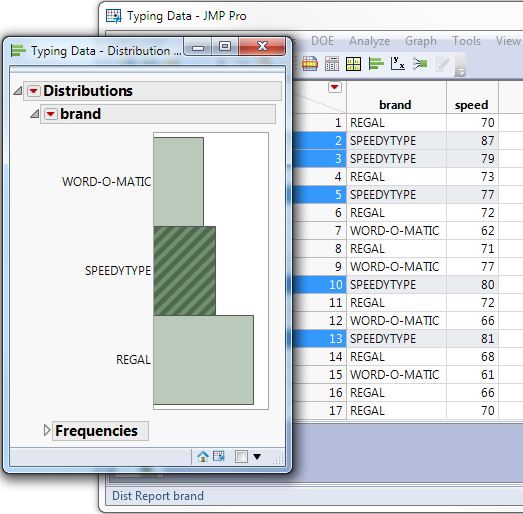Select the WORD-O-MATIC histogram bar

[178, 182]
